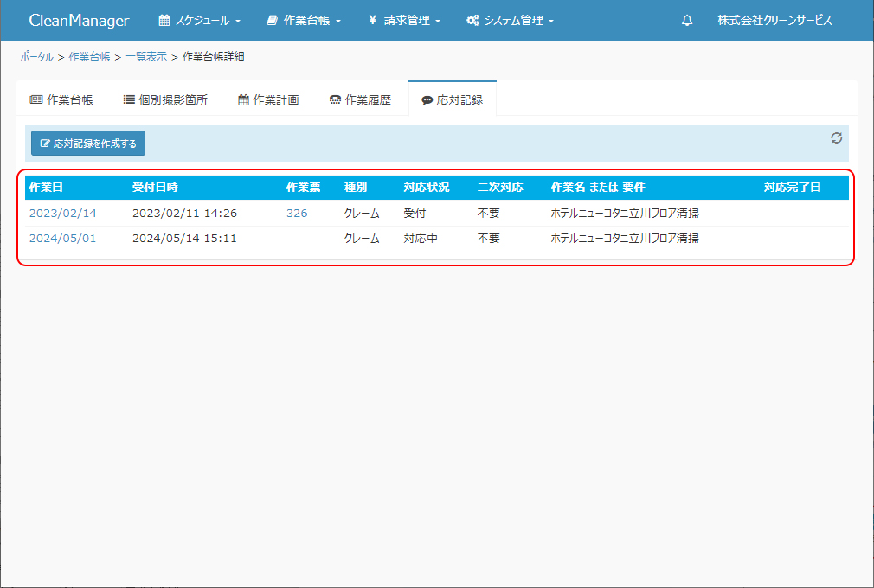Click the 一覧表示 breadcrumb link
Image resolution: width=874 pixels, height=588 pixels.
[x=146, y=57]
